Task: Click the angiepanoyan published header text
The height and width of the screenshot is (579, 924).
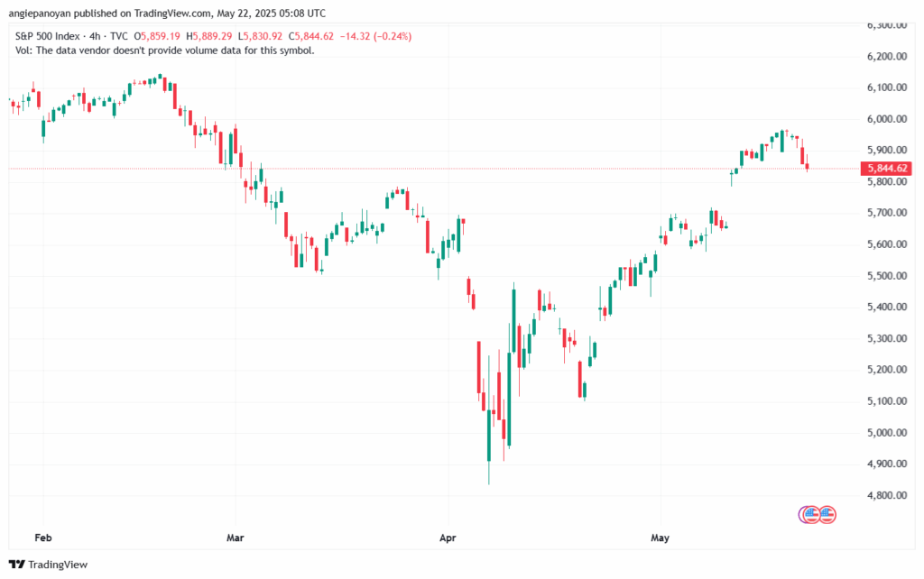Action: (167, 13)
